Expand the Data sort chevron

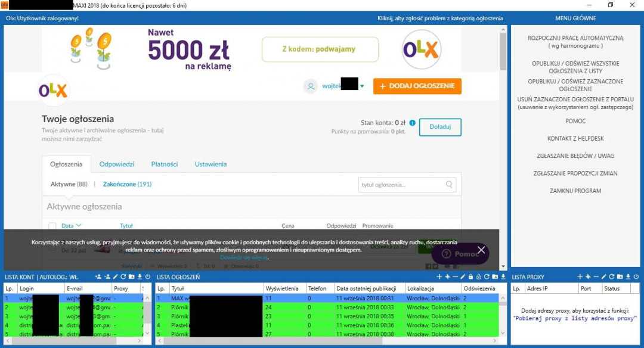[x=79, y=226]
